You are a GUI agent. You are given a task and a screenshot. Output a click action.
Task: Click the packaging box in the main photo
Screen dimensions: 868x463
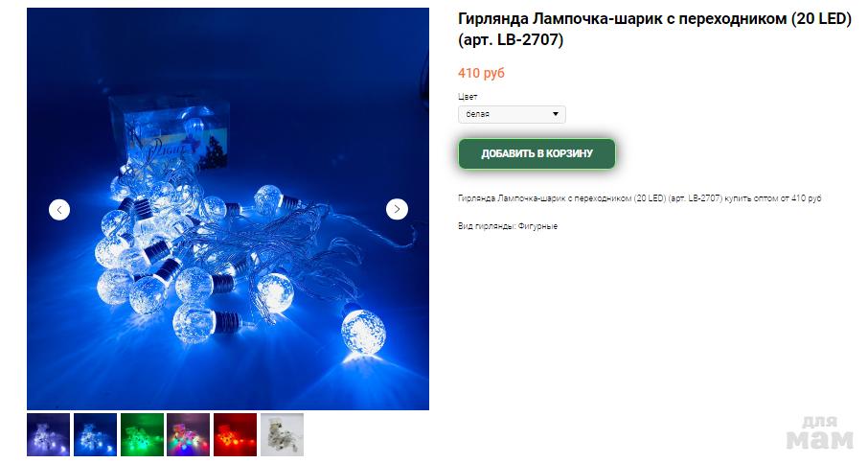click(171, 131)
